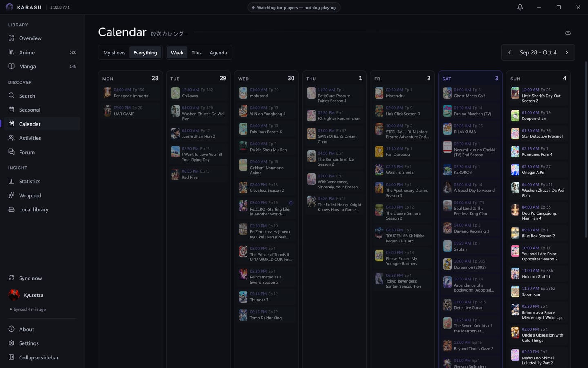
Task: Open the Doraemon (2005) entry
Action: [470, 264]
